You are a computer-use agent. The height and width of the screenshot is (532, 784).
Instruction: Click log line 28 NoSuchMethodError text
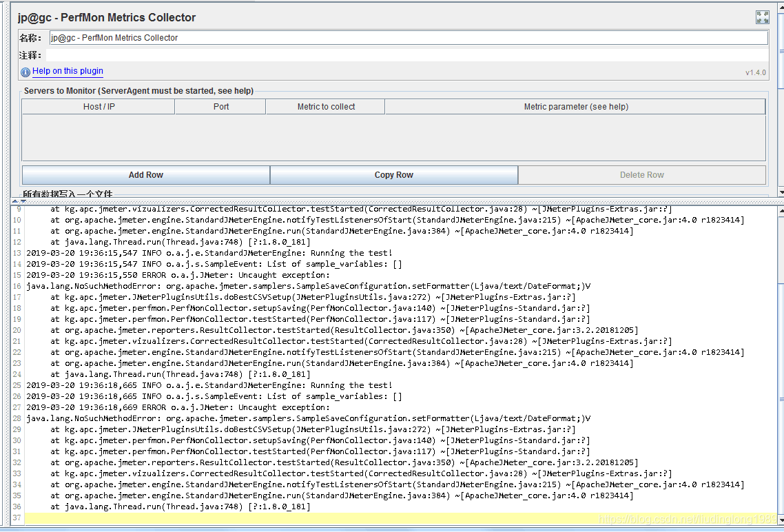pos(309,418)
